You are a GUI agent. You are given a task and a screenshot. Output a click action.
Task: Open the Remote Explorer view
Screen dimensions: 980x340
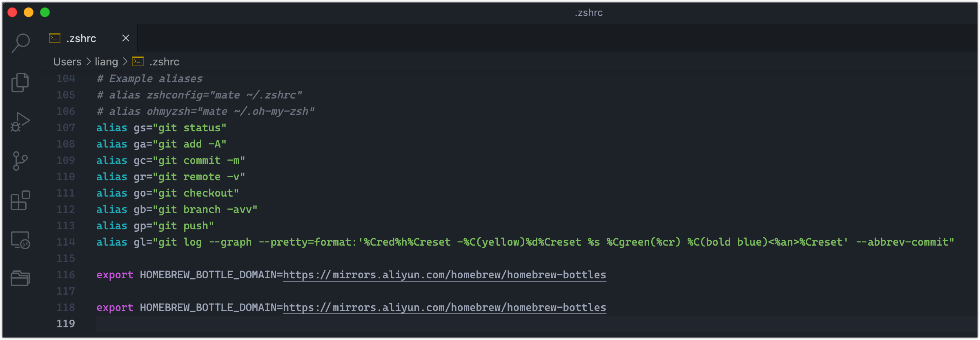(20, 239)
